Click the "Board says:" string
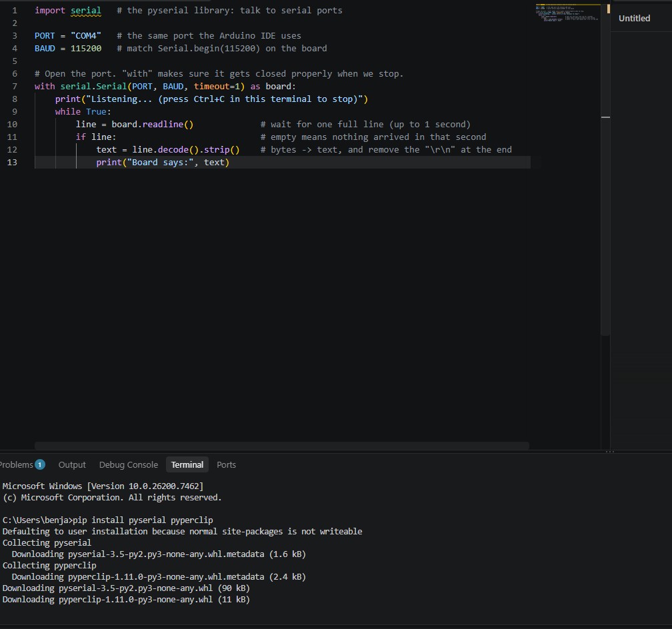This screenshot has height=629, width=672. pyautogui.click(x=160, y=162)
